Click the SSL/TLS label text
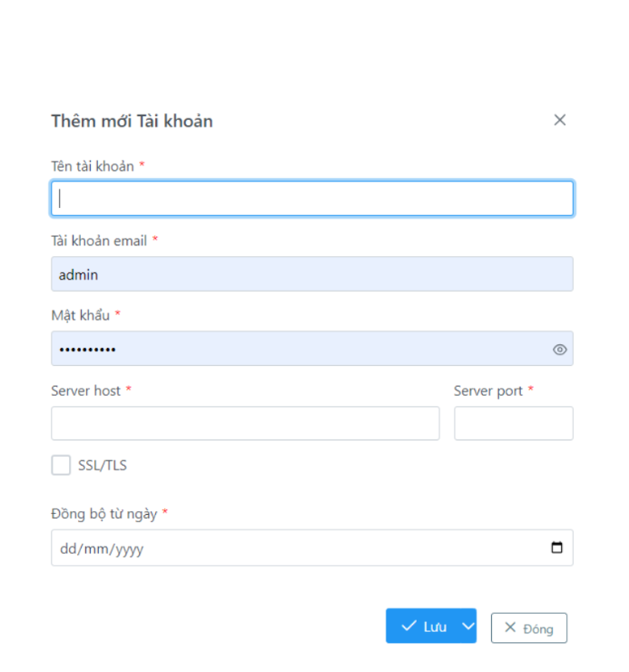 click(103, 466)
